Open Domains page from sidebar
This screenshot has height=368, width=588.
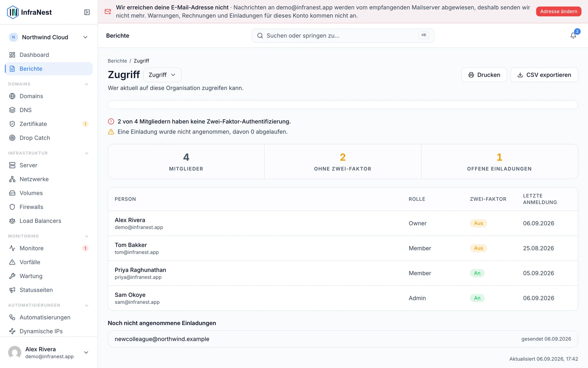click(x=49, y=96)
